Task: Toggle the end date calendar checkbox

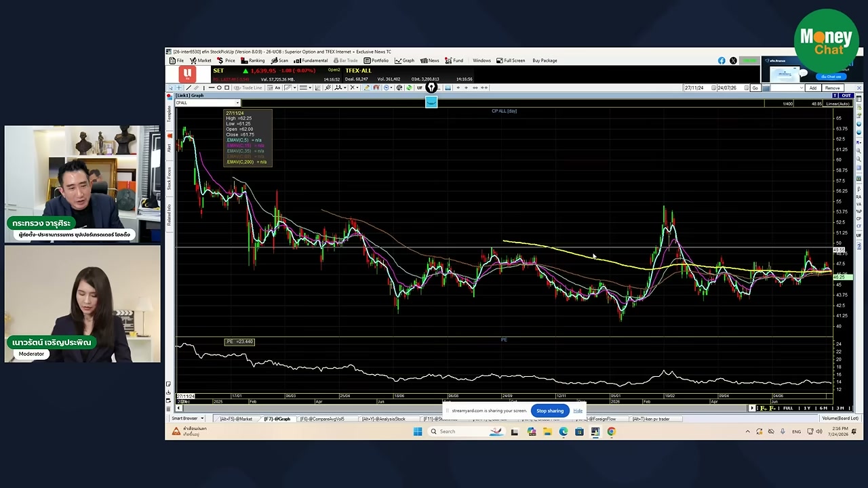Action: pyautogui.click(x=747, y=88)
